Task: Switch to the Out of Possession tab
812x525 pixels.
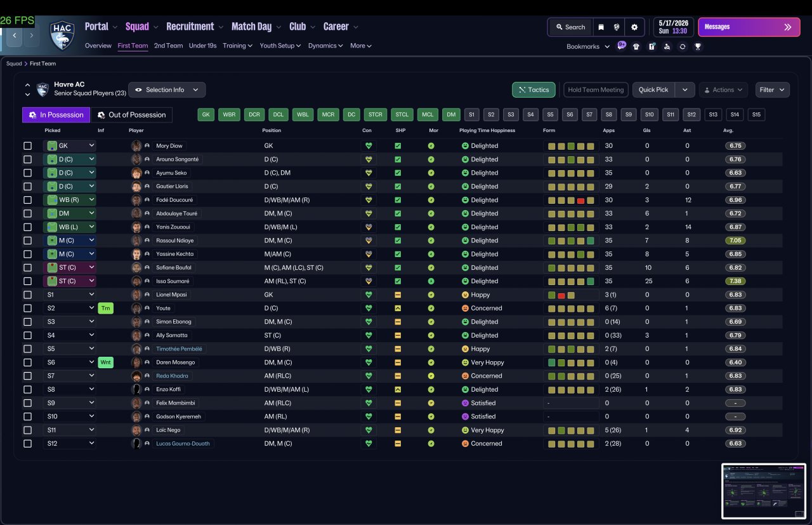Action: point(131,115)
